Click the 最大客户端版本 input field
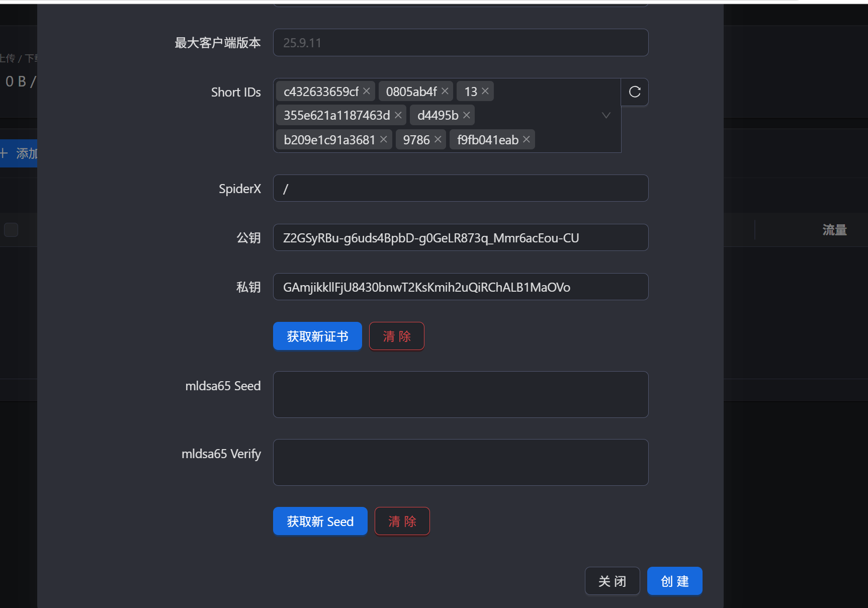The width and height of the screenshot is (868, 608). tap(461, 43)
